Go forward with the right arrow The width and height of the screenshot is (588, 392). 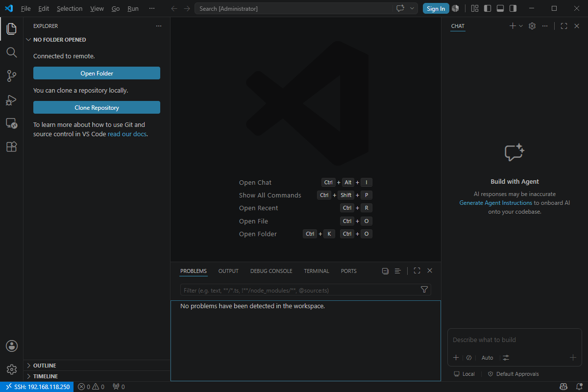(x=187, y=8)
